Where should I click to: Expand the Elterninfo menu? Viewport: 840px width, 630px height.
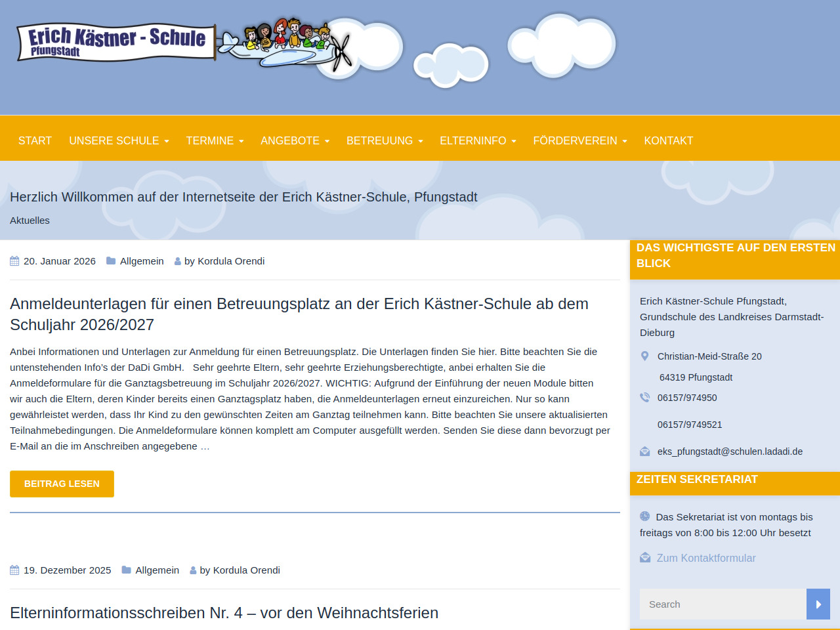[478, 141]
